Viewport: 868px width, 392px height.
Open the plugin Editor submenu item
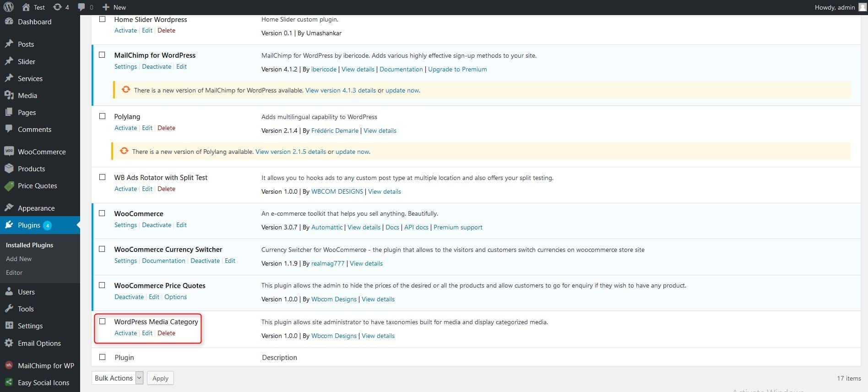click(14, 272)
